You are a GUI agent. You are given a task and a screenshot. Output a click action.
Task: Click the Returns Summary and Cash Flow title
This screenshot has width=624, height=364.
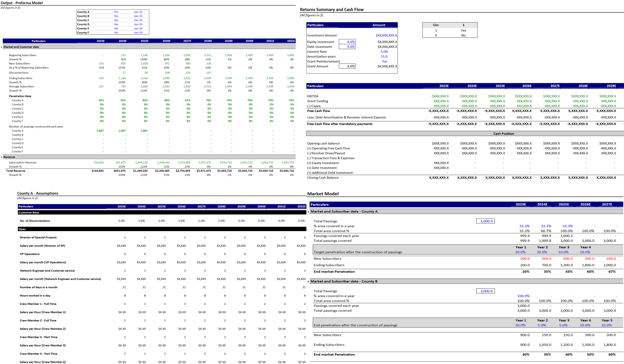click(332, 10)
